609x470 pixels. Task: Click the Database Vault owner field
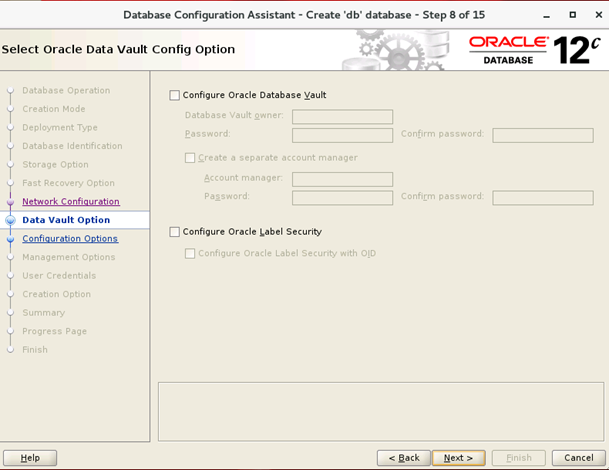click(342, 117)
